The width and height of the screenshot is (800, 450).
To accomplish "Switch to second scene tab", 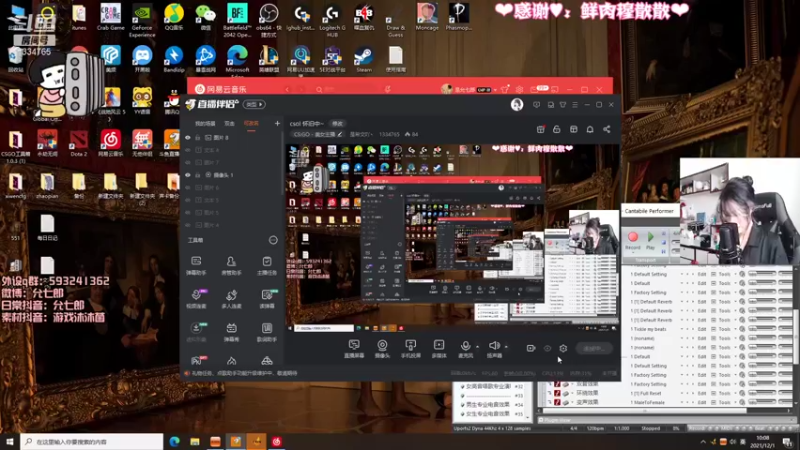I will click(x=230, y=123).
